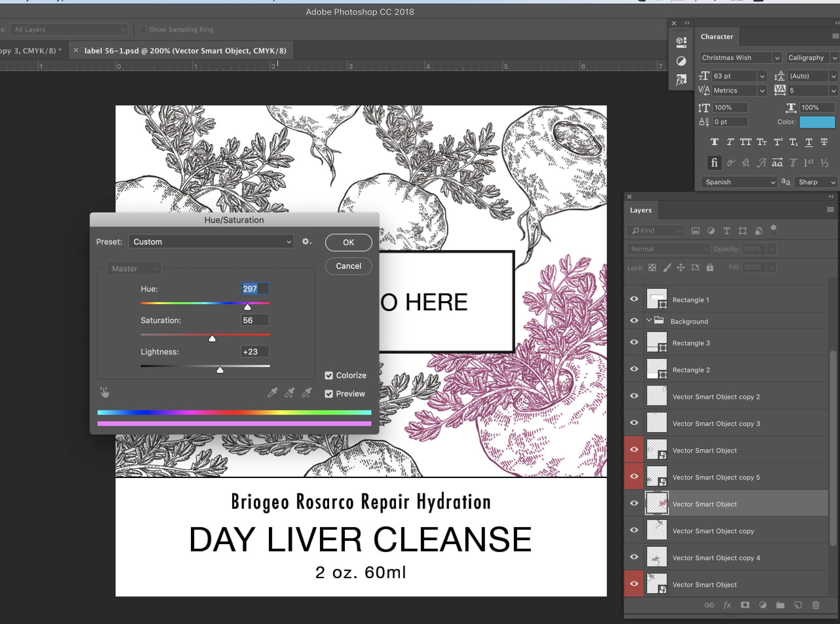Open the Layers panel options menu
The height and width of the screenshot is (624, 840).
pos(830,210)
